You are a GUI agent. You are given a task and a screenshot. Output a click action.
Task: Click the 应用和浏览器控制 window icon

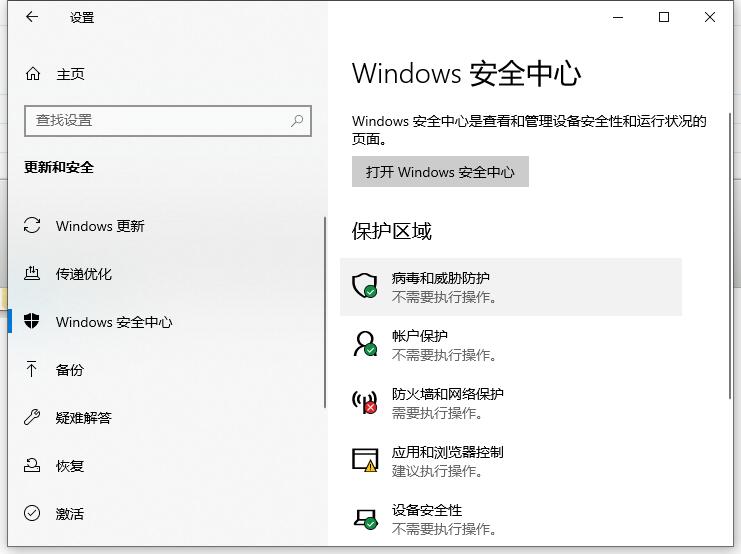point(365,460)
